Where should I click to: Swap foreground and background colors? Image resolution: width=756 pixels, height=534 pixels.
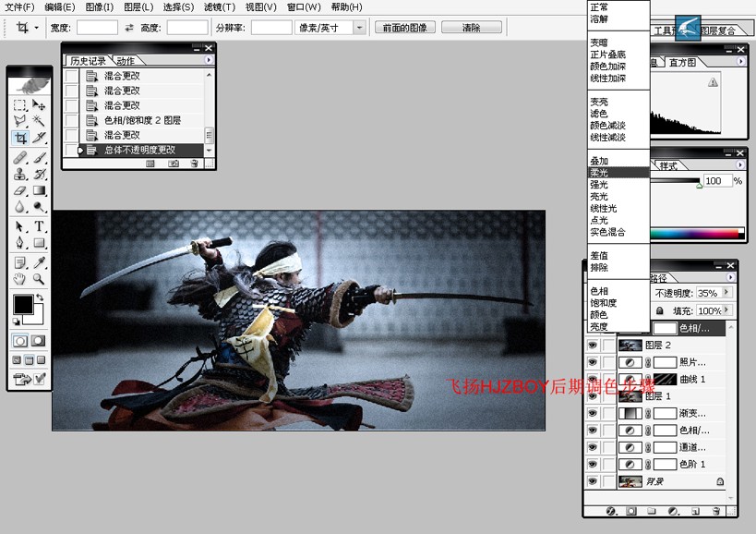point(40,297)
